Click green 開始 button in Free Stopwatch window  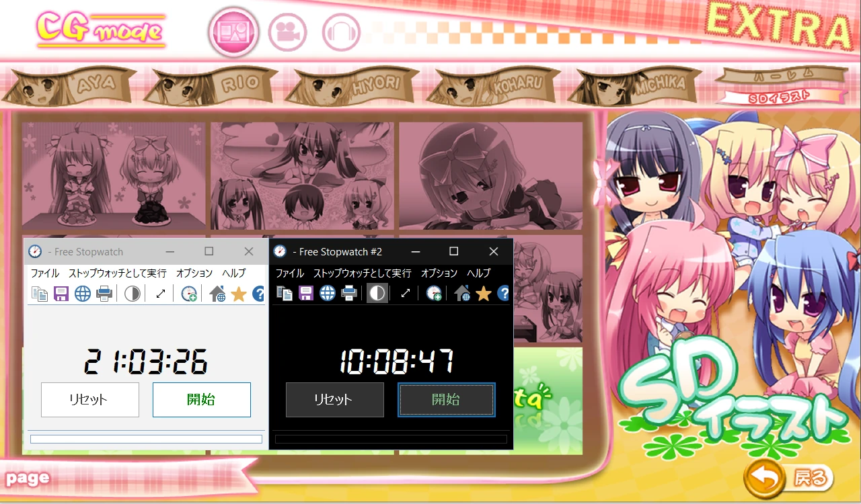click(x=202, y=400)
